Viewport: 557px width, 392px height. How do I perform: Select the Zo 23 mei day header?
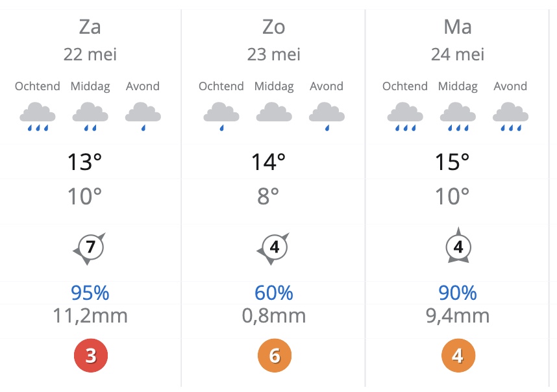coord(274,39)
